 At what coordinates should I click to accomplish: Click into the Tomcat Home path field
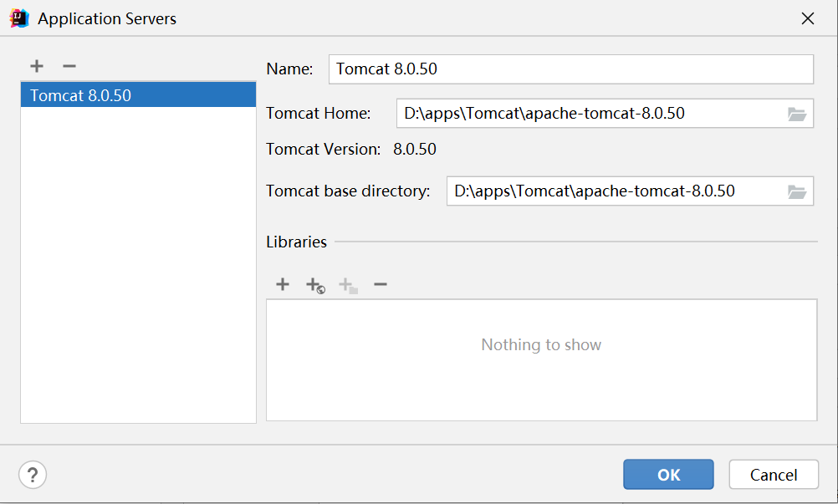pyautogui.click(x=590, y=114)
